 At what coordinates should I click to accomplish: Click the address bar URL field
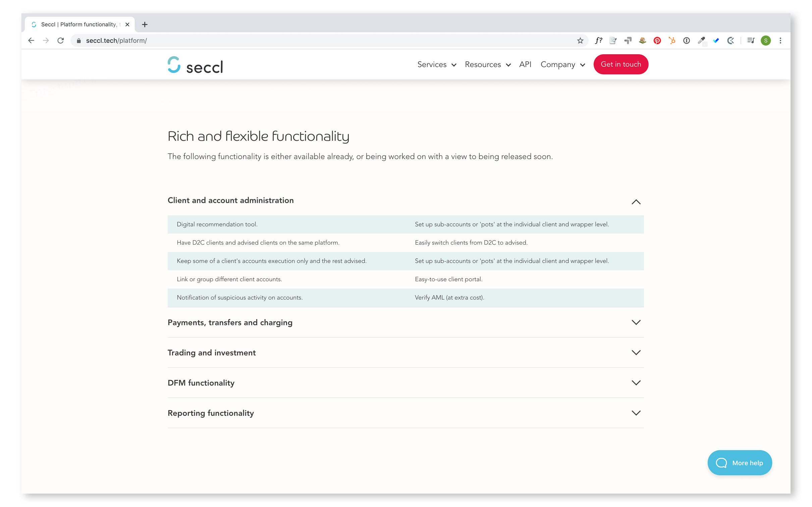click(x=116, y=40)
